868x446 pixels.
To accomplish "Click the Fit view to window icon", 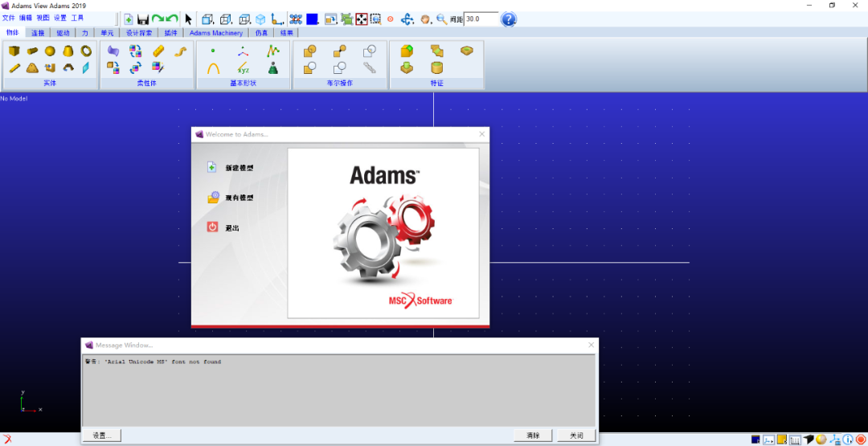I will [362, 18].
